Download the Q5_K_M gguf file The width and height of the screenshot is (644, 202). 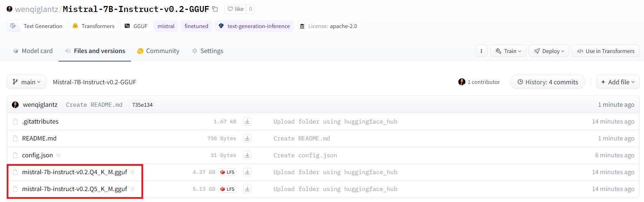point(247,189)
